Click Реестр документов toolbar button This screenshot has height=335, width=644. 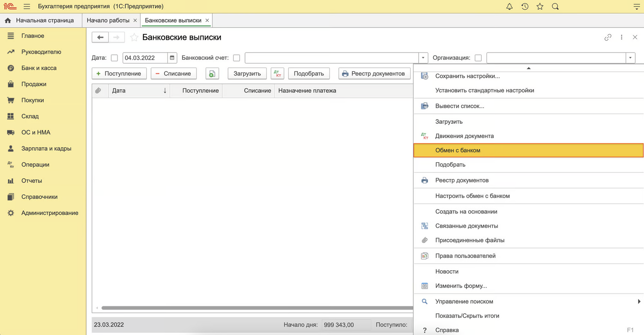tap(375, 74)
